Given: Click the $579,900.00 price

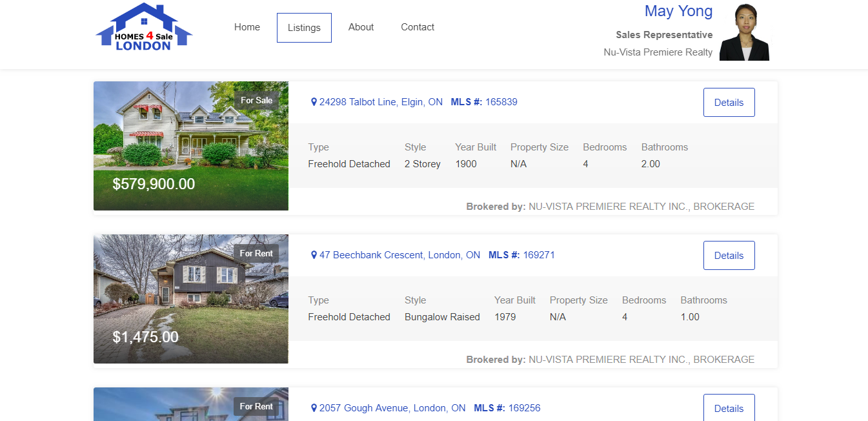Looking at the screenshot, I should [154, 184].
